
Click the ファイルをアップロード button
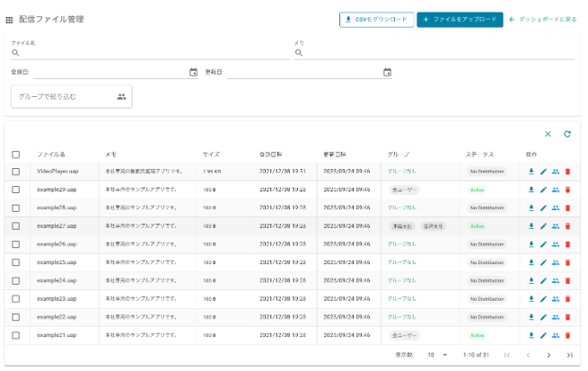[460, 19]
